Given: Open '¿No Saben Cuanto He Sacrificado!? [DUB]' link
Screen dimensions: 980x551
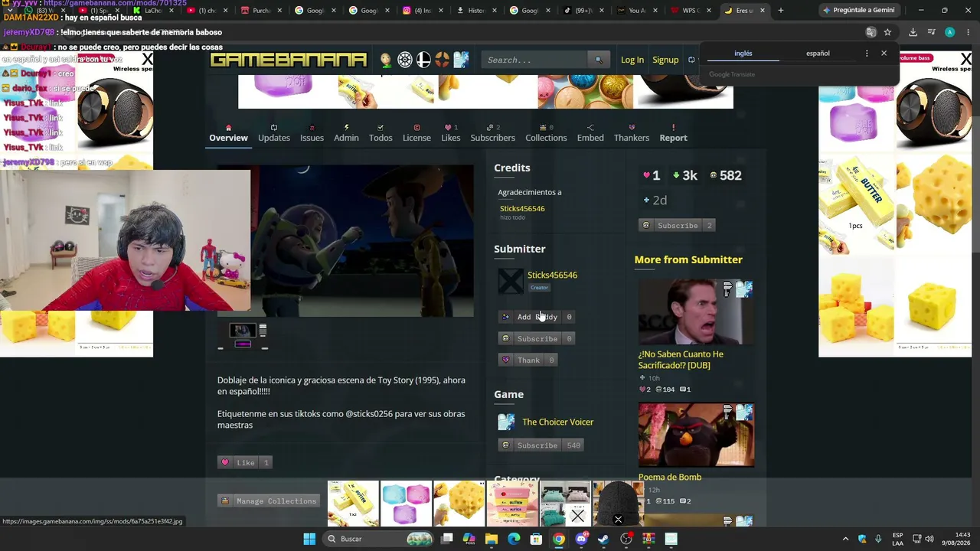Looking at the screenshot, I should pyautogui.click(x=681, y=360).
